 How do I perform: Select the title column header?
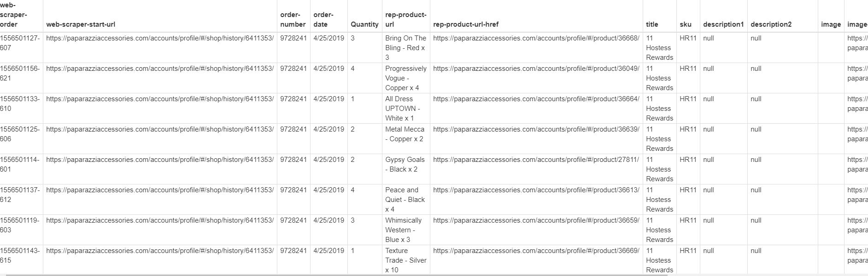point(652,24)
